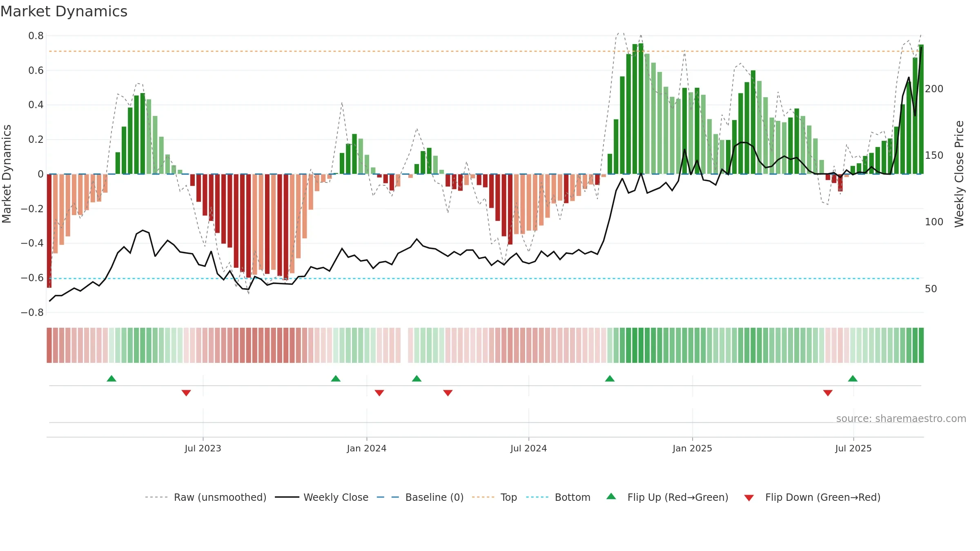
Task: Click the cyan dotted Bottom line sample in legend
Action: point(537,497)
